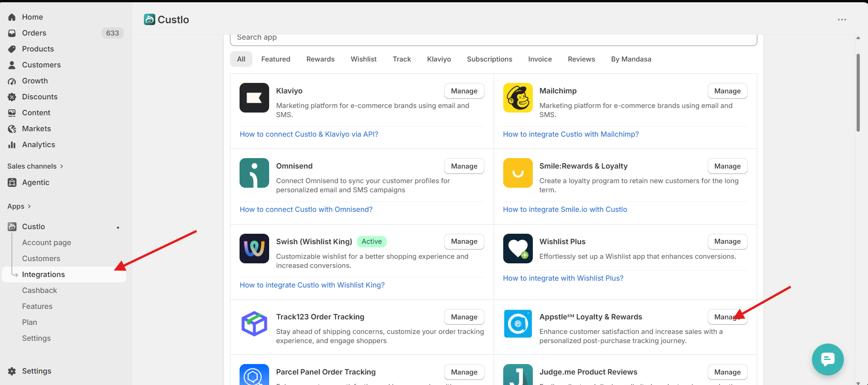Click the Swish Wishlist King logo
Viewport: 868px width, 385px height.
coord(254,248)
